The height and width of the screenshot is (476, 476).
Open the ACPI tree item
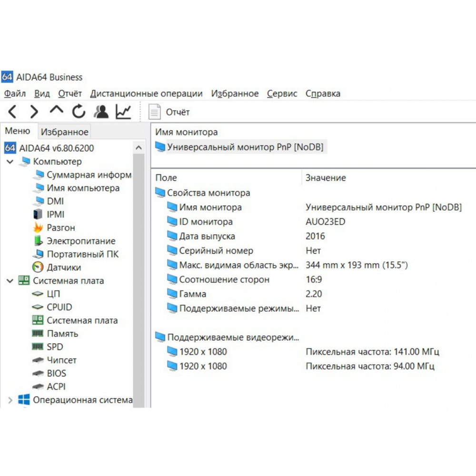coord(49,387)
